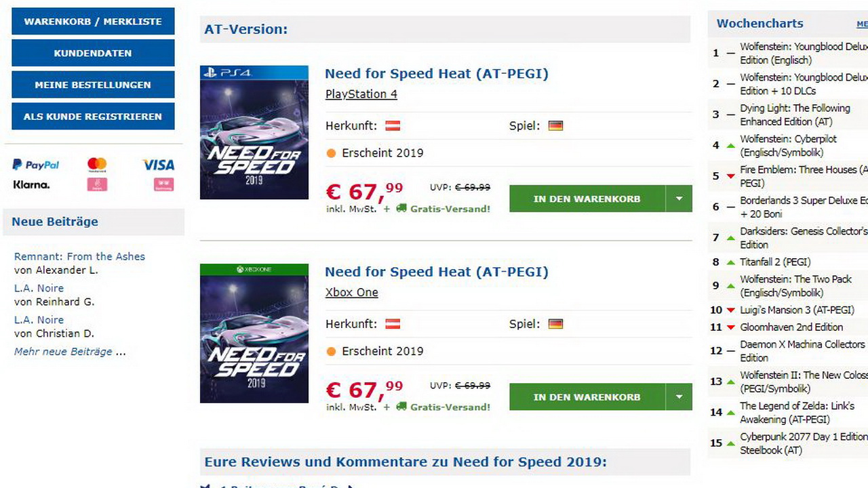The height and width of the screenshot is (488, 868).
Task: Click the Xbox One Need for Speed cover thumbnail
Action: point(254,333)
